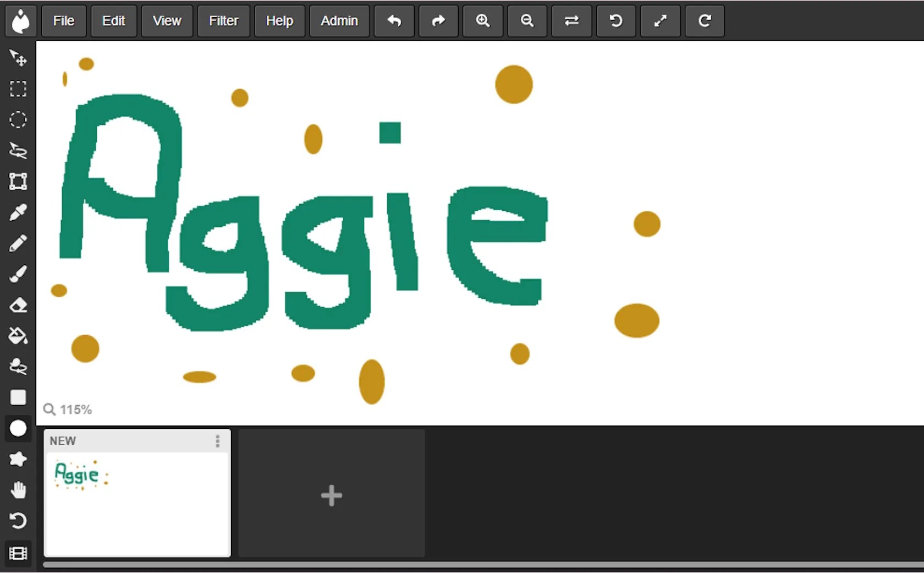
Task: Flip the canvas horizontally
Action: 571,21
